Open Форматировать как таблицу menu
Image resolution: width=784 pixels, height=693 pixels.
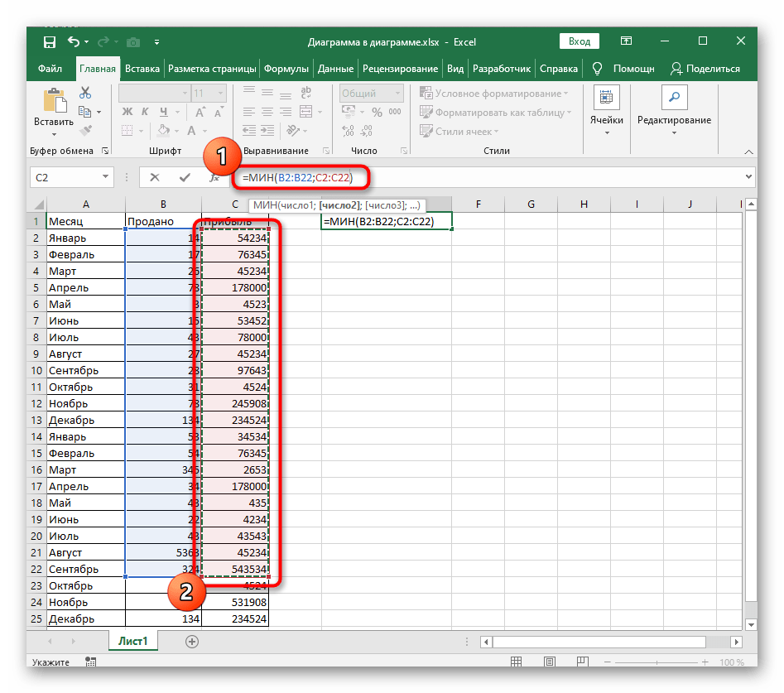tap(496, 112)
